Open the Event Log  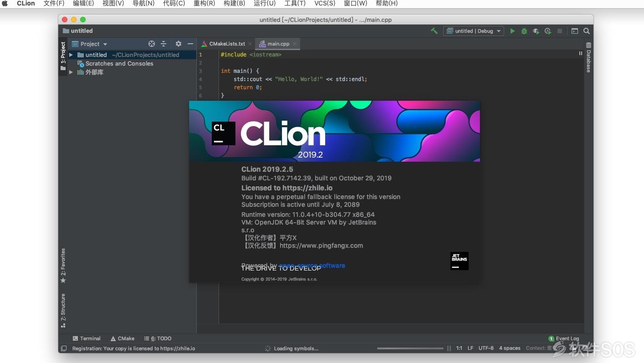tap(564, 338)
